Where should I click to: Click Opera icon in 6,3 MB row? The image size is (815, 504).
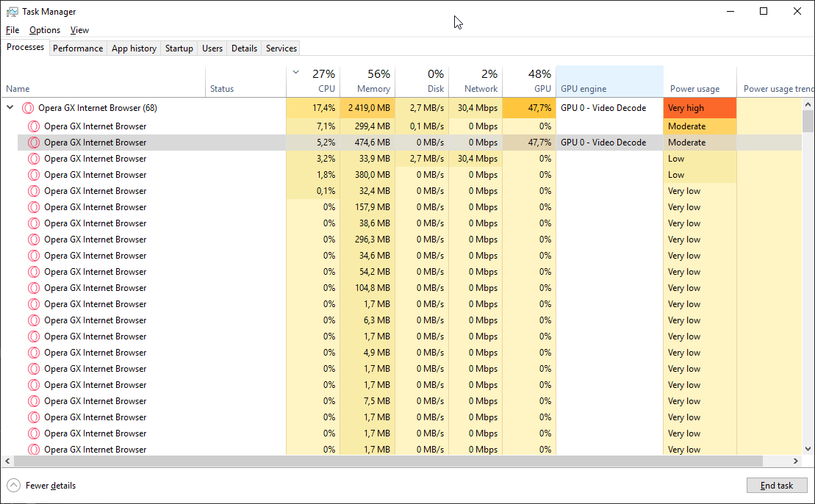coord(34,320)
